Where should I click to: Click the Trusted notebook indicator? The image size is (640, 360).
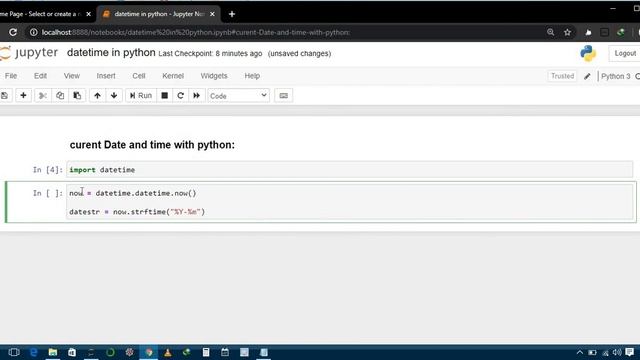562,76
